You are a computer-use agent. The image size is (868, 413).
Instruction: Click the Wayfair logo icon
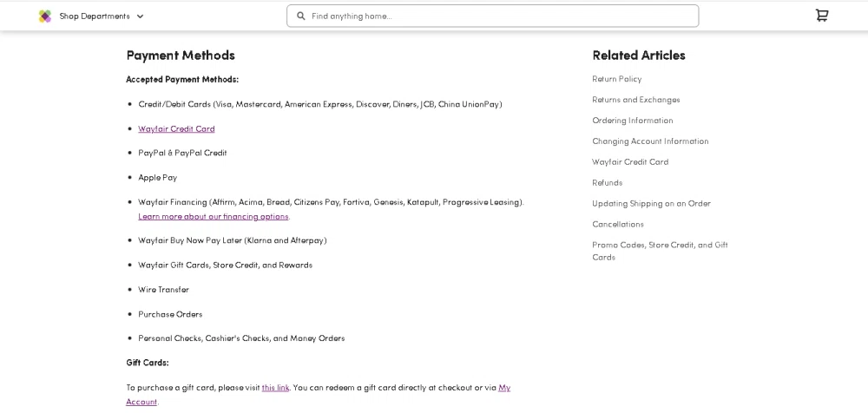(x=45, y=16)
